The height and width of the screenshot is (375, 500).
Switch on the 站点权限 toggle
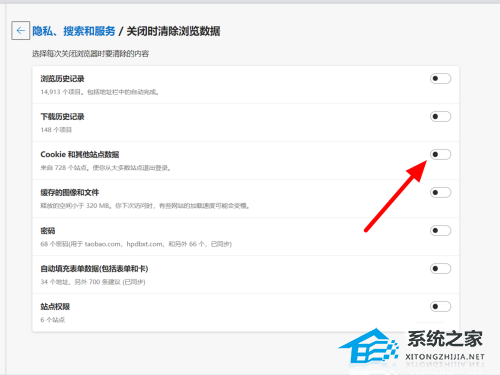[x=440, y=306]
